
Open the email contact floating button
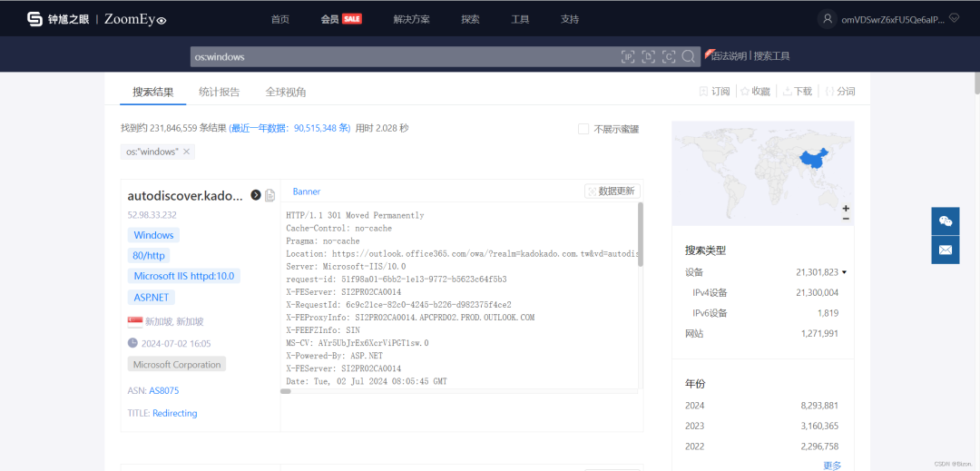pyautogui.click(x=946, y=250)
